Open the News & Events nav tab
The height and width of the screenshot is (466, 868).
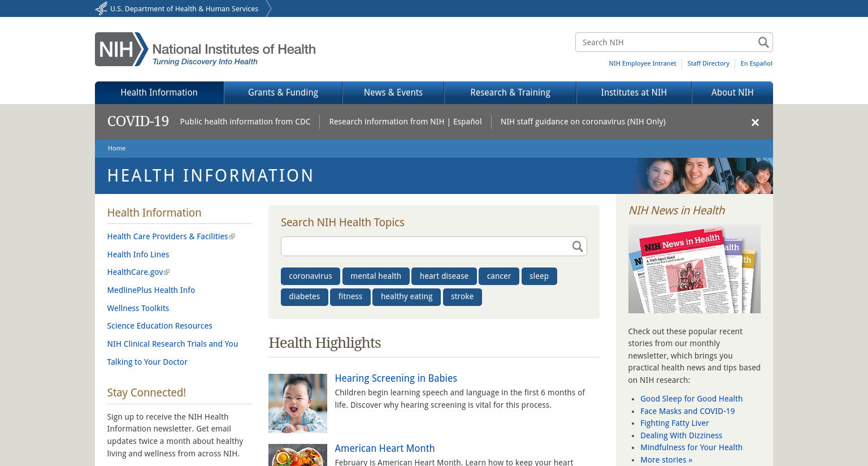393,93
